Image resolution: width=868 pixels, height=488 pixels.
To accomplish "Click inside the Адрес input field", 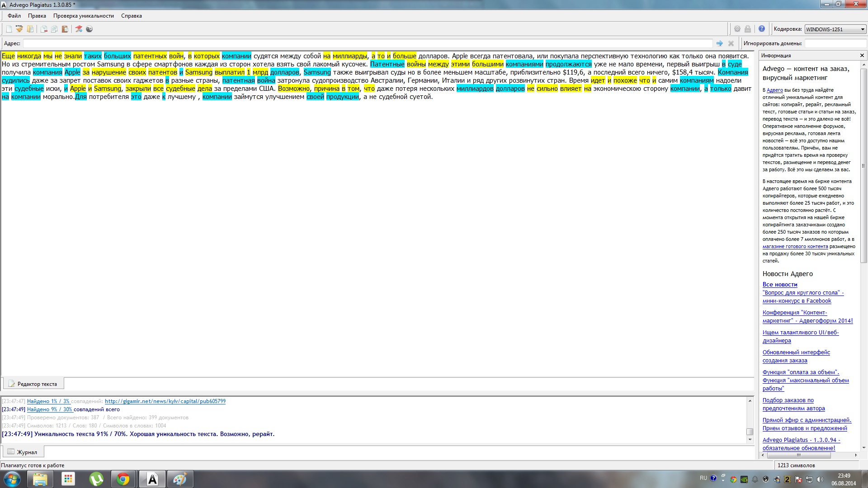I will 368,43.
